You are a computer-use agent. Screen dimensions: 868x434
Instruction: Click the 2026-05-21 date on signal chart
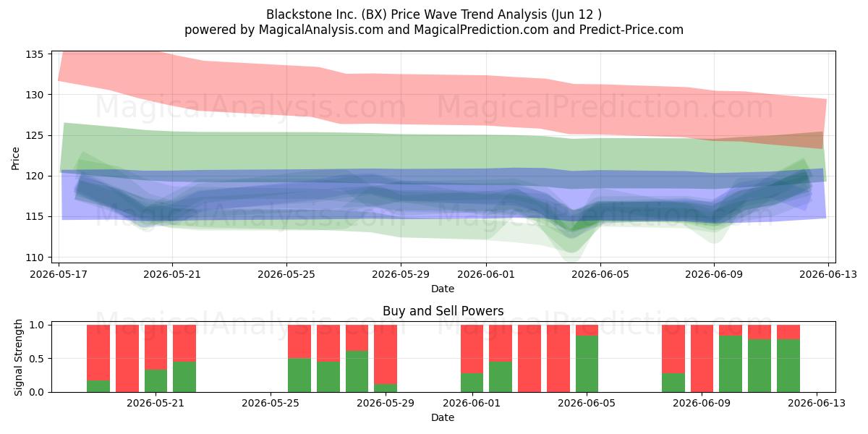click(x=156, y=403)
